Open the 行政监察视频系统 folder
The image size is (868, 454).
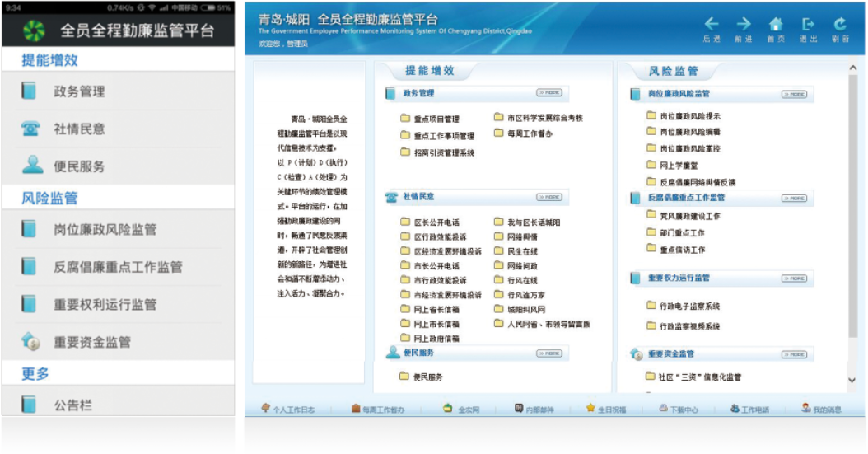point(684,326)
